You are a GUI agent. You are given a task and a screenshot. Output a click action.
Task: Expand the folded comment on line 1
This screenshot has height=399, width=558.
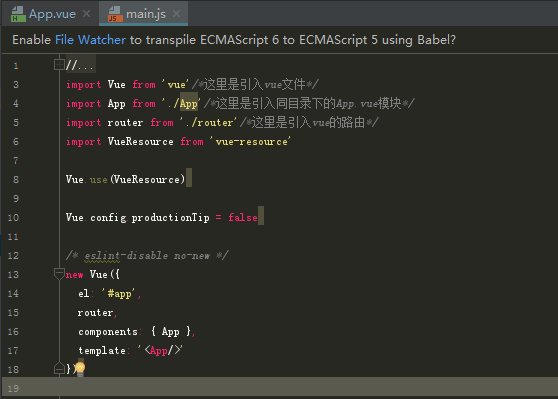click(x=59, y=65)
